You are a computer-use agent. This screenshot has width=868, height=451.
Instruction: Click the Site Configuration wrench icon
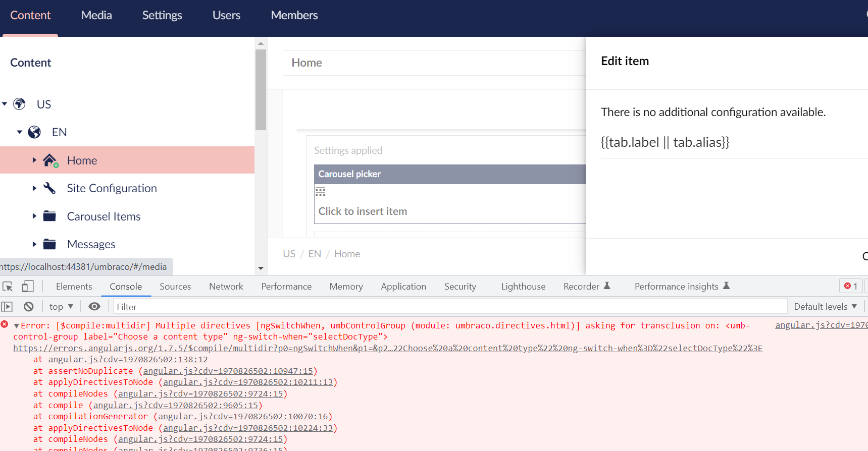point(49,188)
